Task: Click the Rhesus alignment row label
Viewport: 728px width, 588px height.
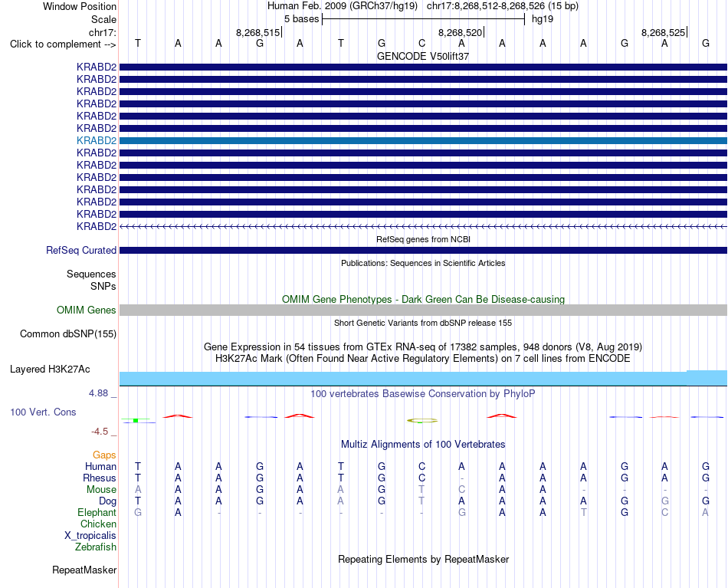Action: click(100, 478)
